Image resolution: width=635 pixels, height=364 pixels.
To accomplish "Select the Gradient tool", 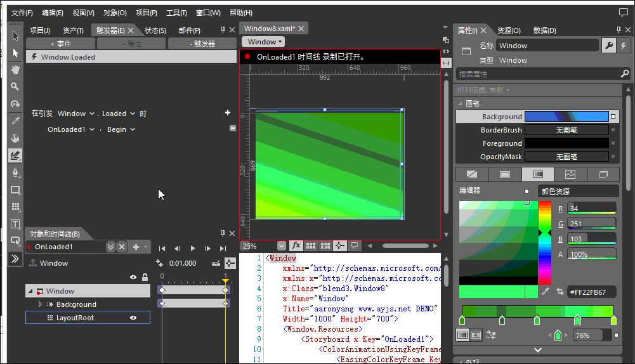I will click(15, 155).
